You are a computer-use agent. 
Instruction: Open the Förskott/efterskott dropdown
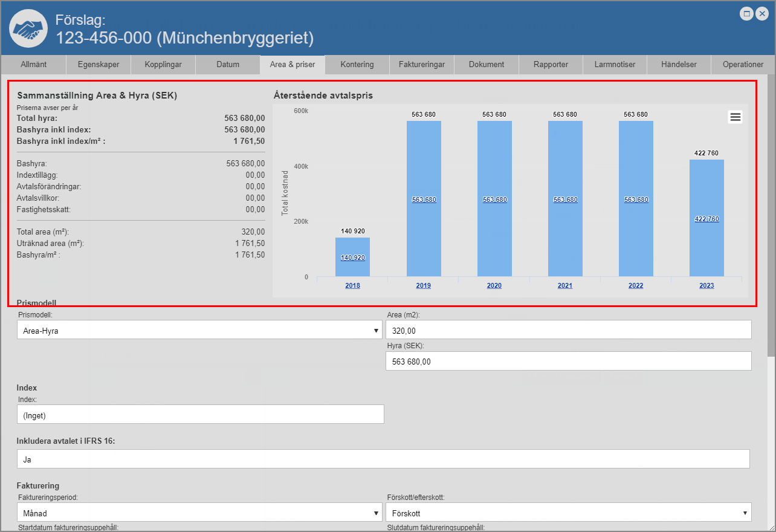(568, 511)
